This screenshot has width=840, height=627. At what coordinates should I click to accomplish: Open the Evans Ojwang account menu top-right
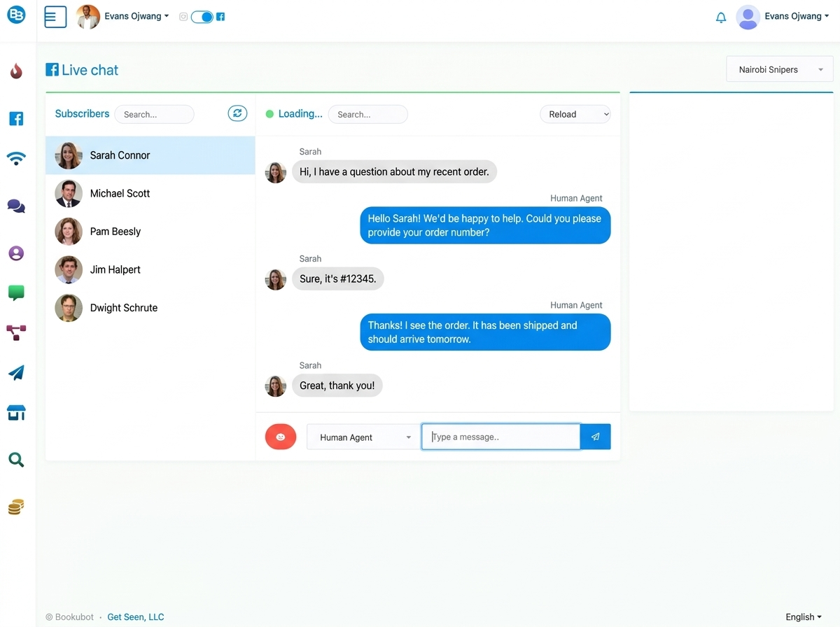pos(797,16)
